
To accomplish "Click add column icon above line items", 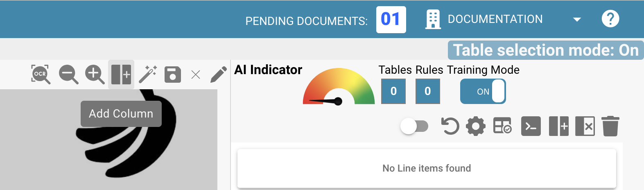I will point(559,126).
